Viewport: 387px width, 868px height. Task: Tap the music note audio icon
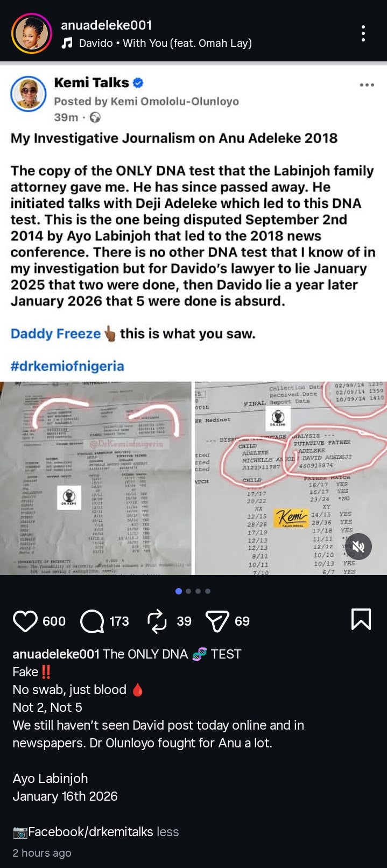pos(67,43)
